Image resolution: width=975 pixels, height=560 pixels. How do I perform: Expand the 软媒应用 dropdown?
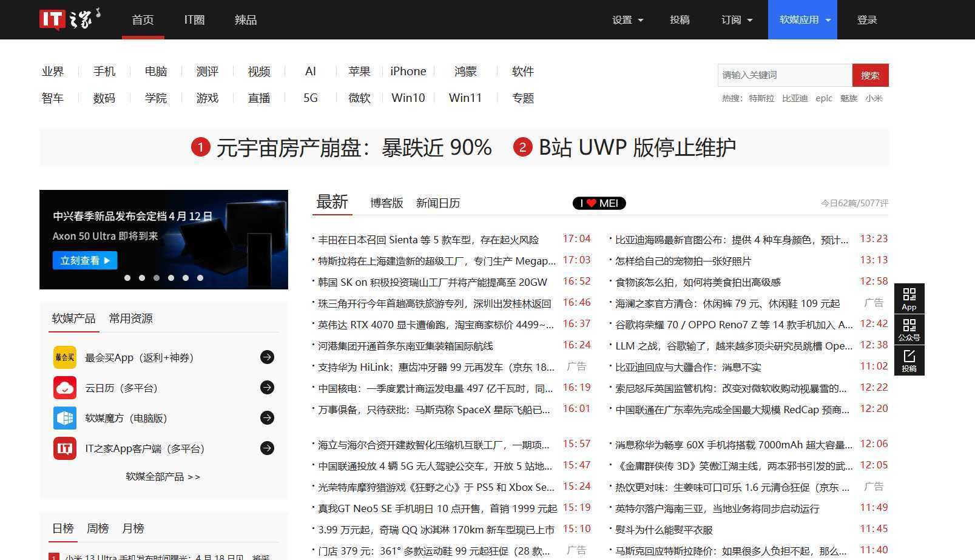803,19
